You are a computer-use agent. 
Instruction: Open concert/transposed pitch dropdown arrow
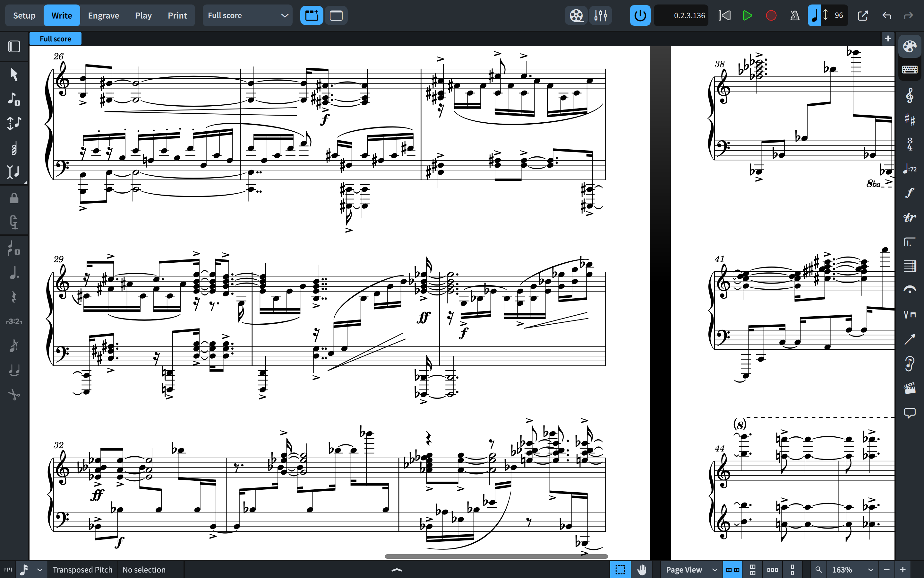point(39,570)
